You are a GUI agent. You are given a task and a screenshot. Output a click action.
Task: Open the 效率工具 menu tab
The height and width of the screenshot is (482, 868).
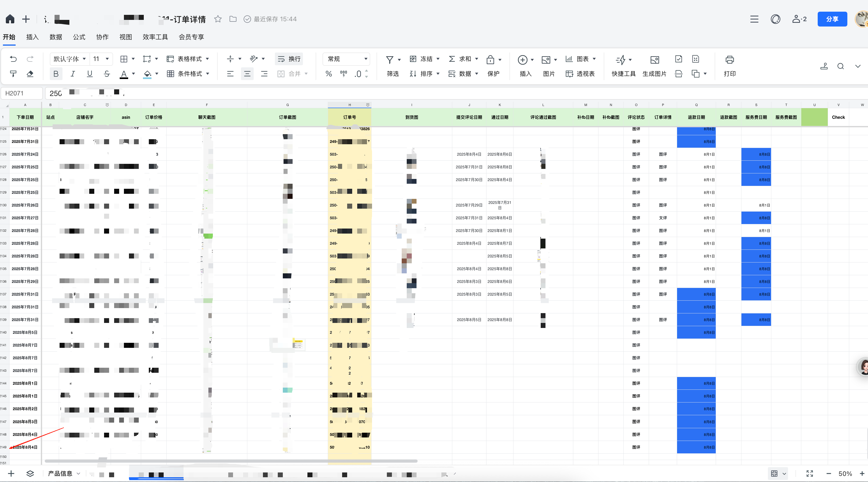pos(155,37)
